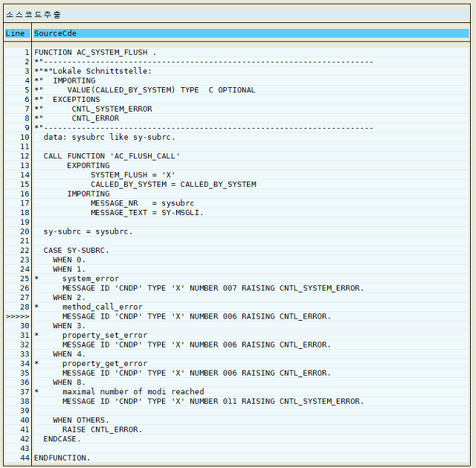Click the 'WHEN 8.' line

click(x=69, y=382)
